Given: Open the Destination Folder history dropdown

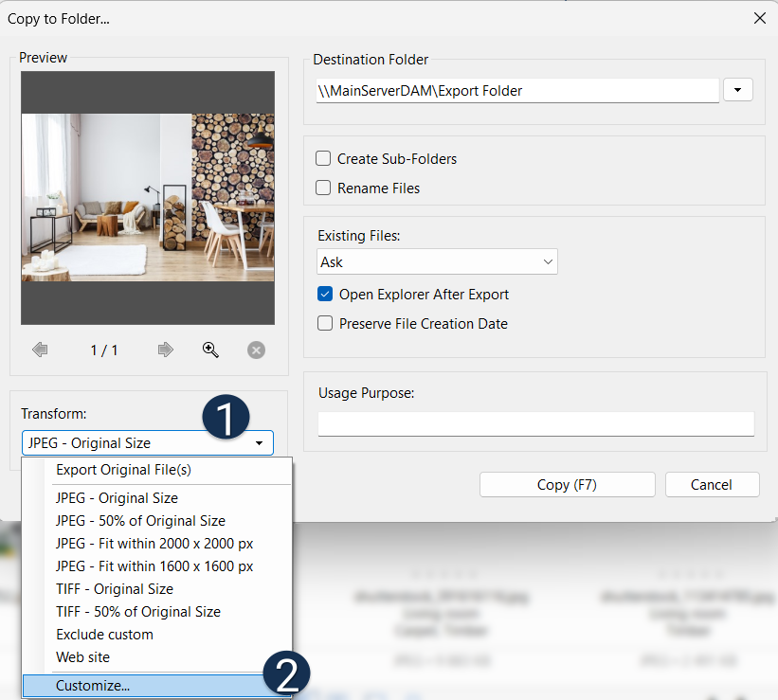Looking at the screenshot, I should [x=737, y=90].
